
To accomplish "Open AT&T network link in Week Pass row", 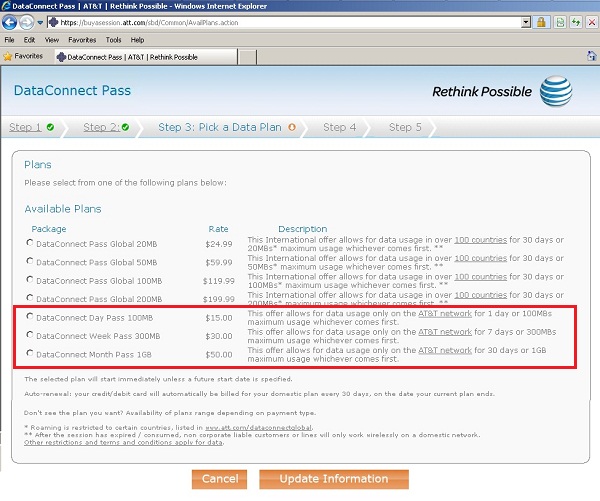I will tap(445, 332).
